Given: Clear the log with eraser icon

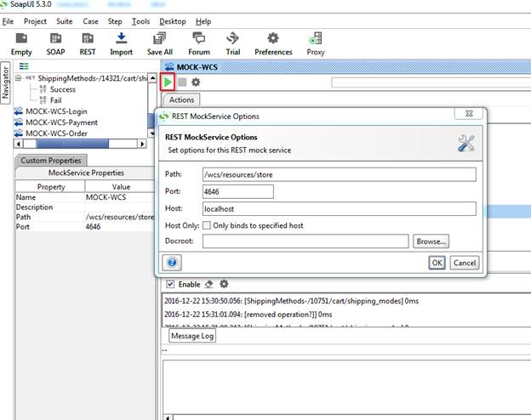Looking at the screenshot, I should 209,284.
